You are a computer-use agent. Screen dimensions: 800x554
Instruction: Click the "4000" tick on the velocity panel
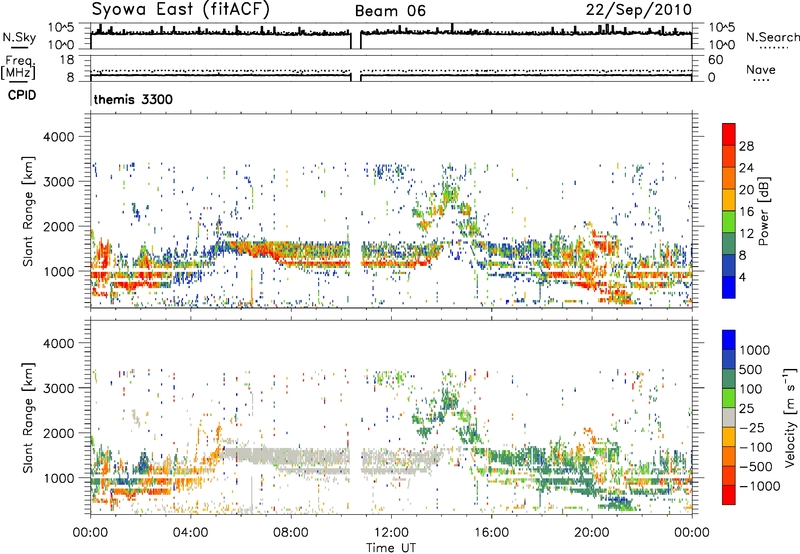pos(58,343)
